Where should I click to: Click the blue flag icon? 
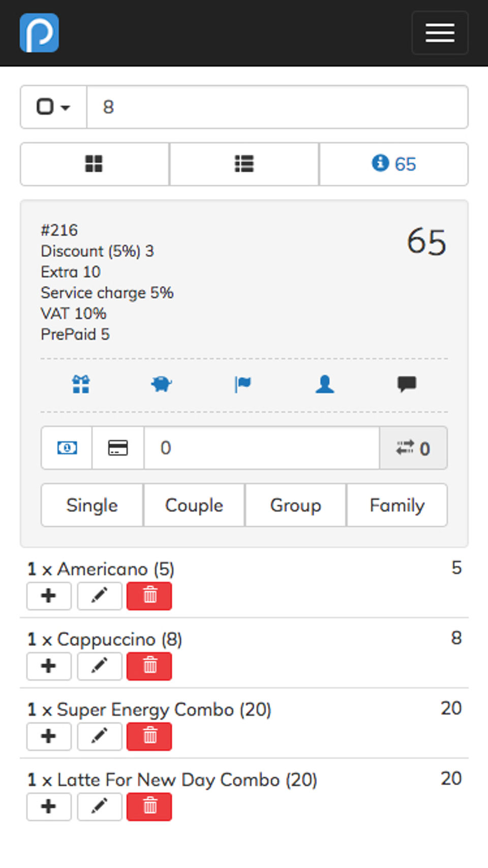click(x=243, y=384)
